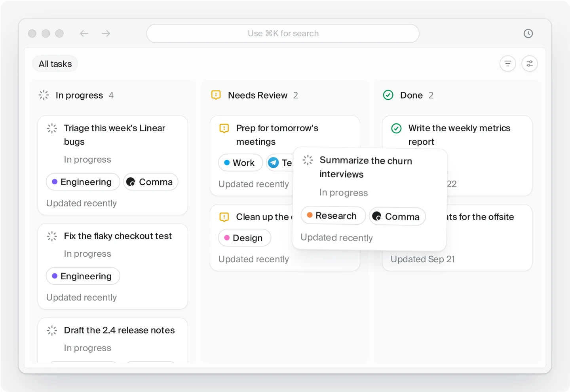This screenshot has height=392, width=570.
Task: Click the In progress column spinner icon
Action: click(44, 95)
